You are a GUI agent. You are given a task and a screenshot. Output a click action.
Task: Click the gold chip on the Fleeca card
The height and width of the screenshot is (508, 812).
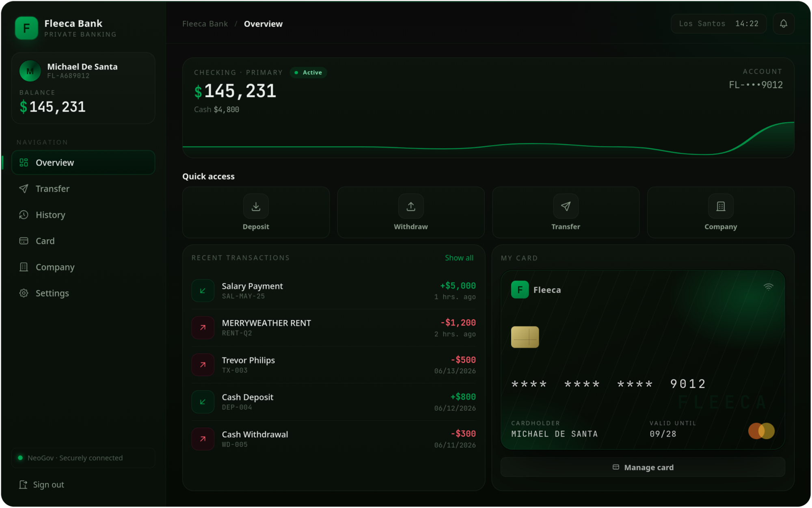click(x=525, y=337)
